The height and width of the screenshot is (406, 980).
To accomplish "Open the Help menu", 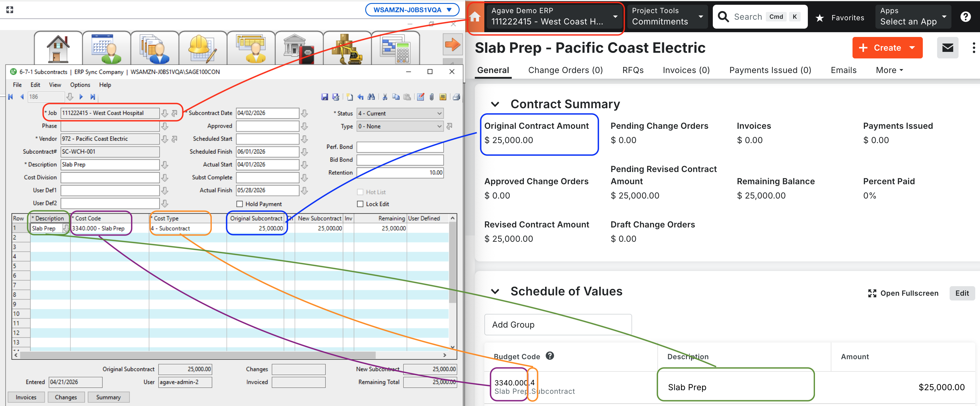I will [x=105, y=85].
